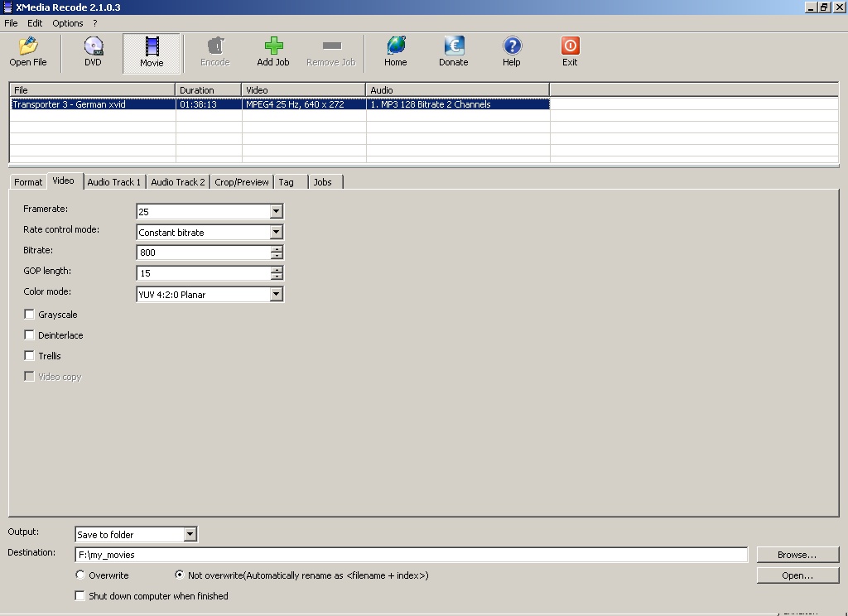Select the Transporter 3 - German xvid row

pos(93,104)
